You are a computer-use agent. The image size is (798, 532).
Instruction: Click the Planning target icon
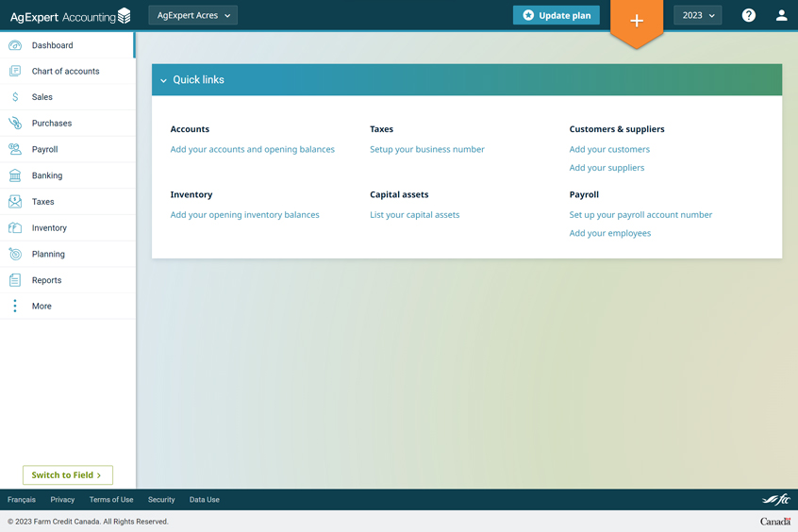point(15,254)
